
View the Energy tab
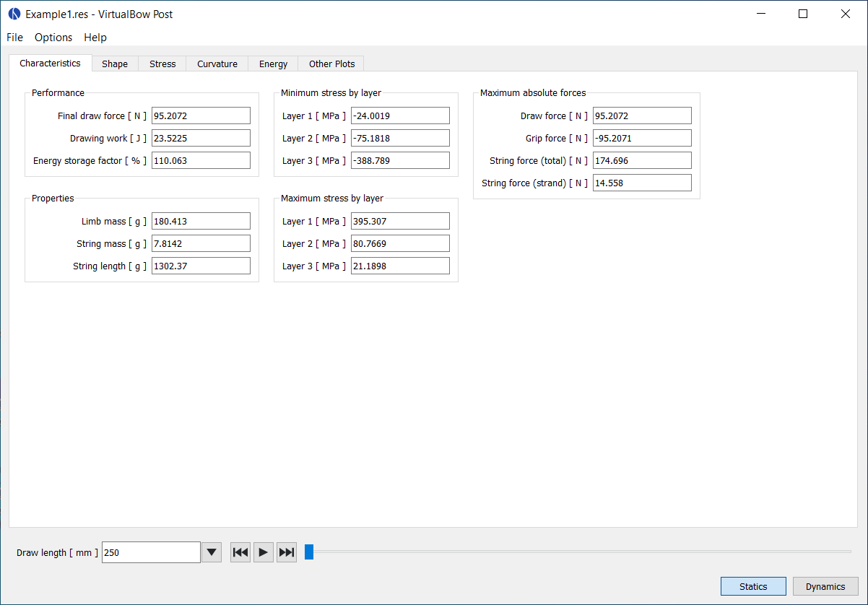273,64
